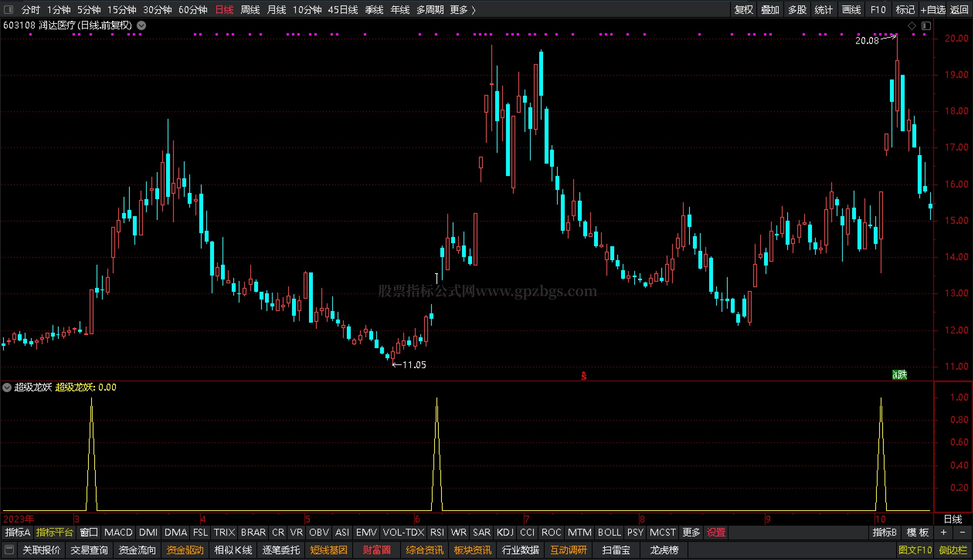
Task: Click the 窗口 indicator window option
Action: tap(89, 533)
